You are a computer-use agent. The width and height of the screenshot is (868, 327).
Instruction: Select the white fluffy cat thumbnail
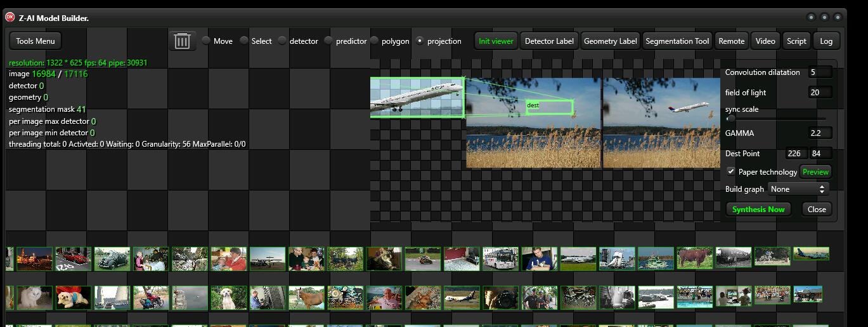click(x=34, y=298)
